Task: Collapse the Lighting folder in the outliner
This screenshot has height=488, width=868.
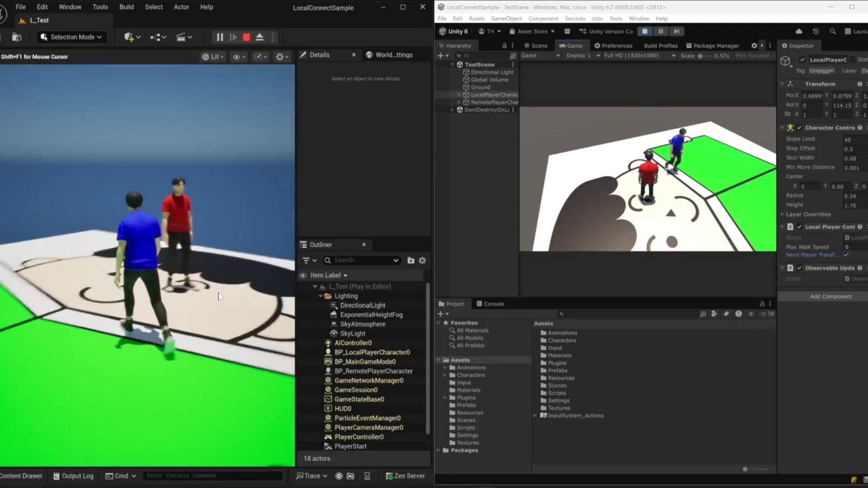Action: [321, 296]
